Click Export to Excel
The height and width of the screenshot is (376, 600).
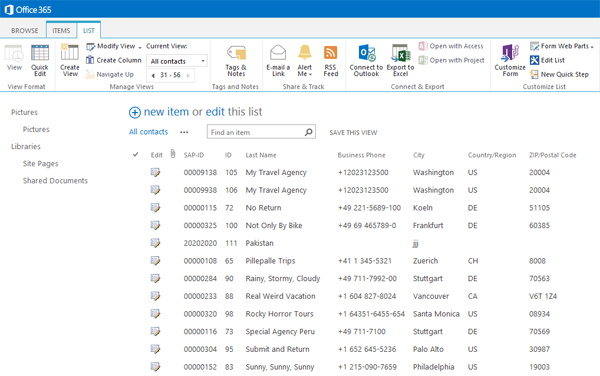click(x=400, y=60)
